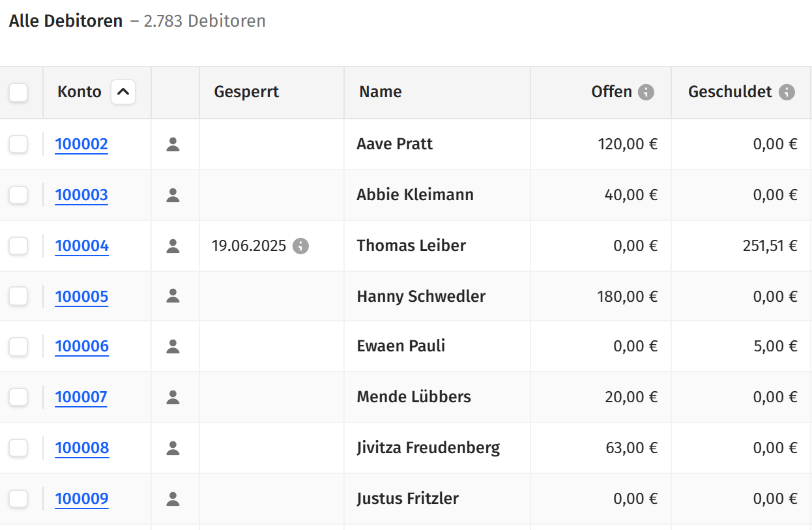
Task: Open account 100002
Action: coord(81,144)
